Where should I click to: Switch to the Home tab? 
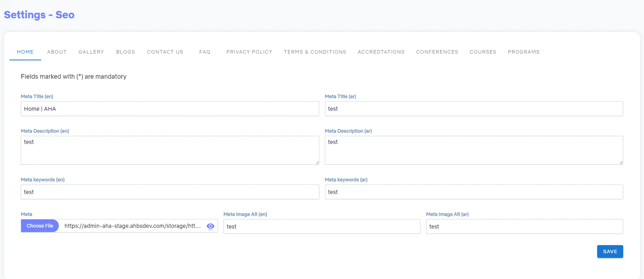25,52
